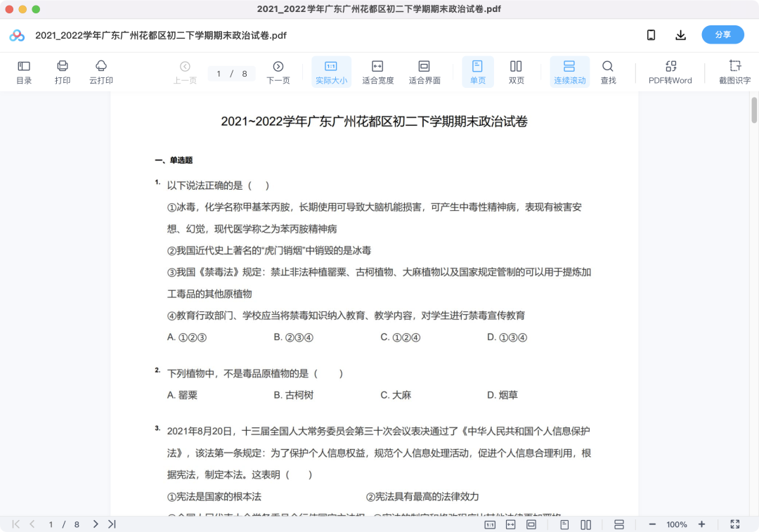Click the download icon in header
The image size is (759, 532).
[x=680, y=35]
